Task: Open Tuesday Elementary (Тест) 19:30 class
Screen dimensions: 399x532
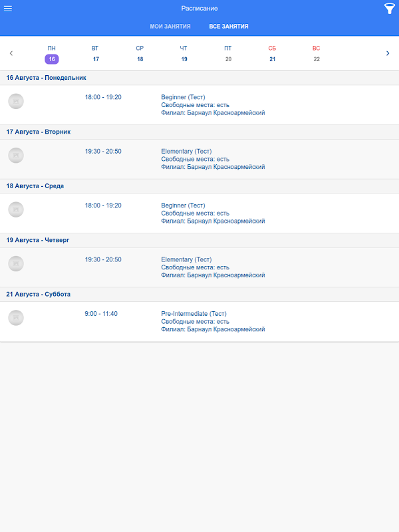Action: pyautogui.click(x=186, y=152)
